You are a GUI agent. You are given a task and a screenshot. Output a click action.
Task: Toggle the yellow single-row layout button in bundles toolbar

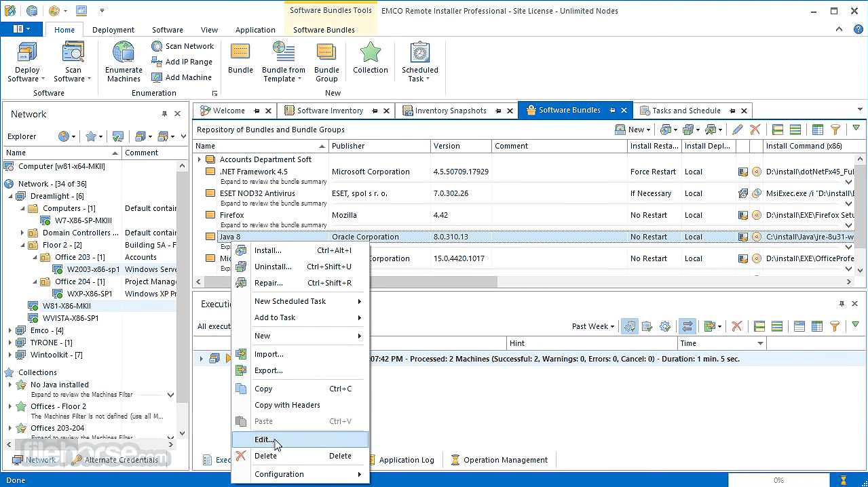point(778,130)
